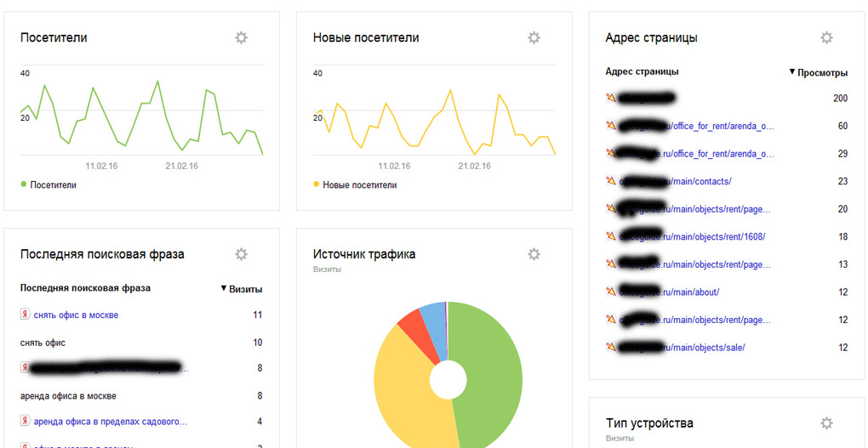Viewport: 868px width, 448px height.
Task: Open the blurred search phrase link with 8 visits
Action: (x=110, y=368)
